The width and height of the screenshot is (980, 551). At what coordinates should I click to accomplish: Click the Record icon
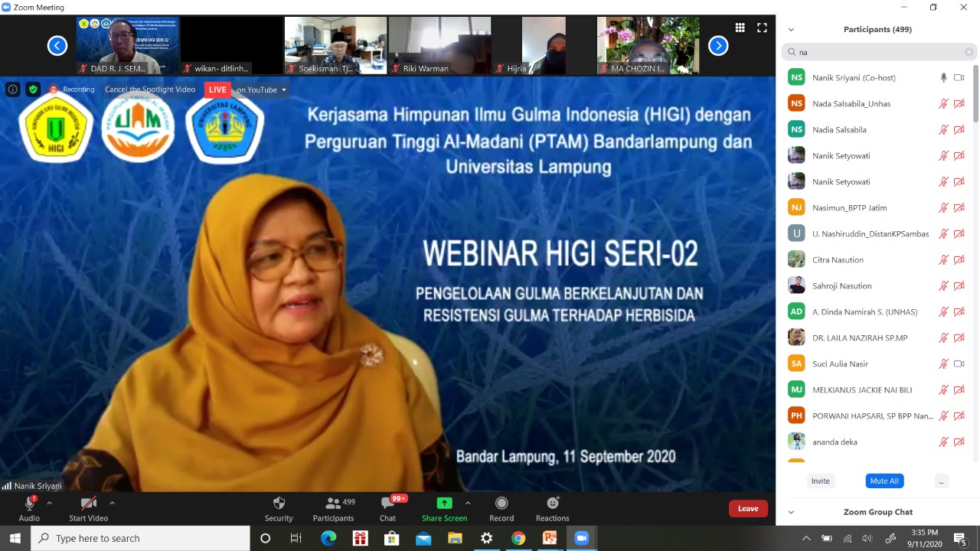501,504
